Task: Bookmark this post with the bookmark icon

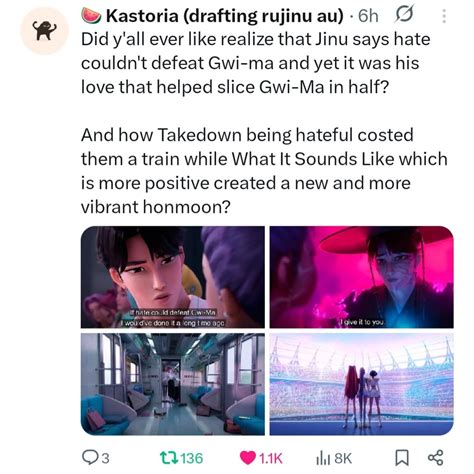Action: click(x=402, y=458)
